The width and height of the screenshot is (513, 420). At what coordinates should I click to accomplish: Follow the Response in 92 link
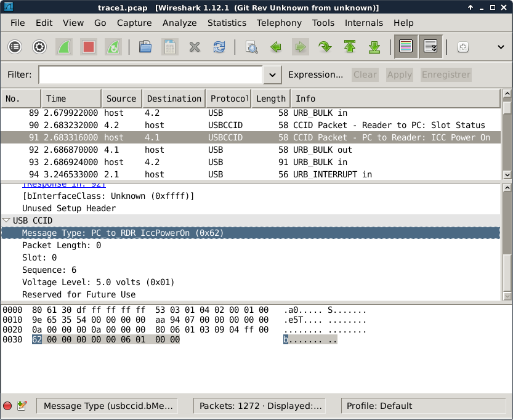tap(64, 185)
